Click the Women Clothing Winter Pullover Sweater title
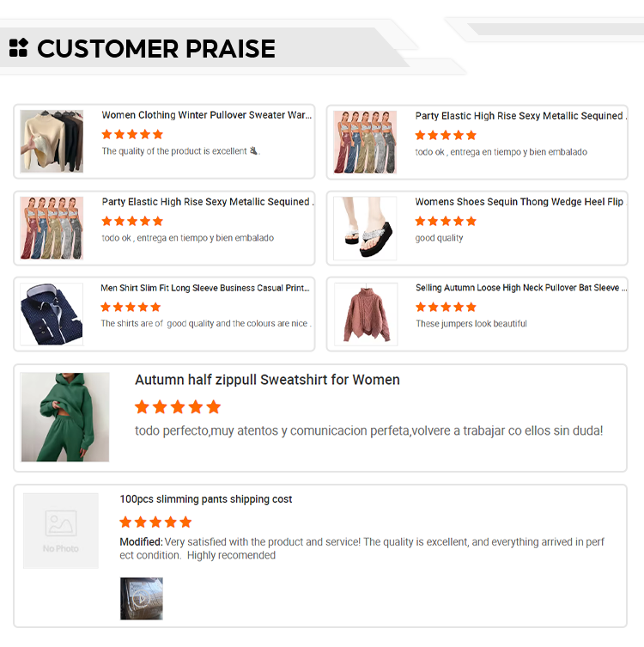 (207, 115)
